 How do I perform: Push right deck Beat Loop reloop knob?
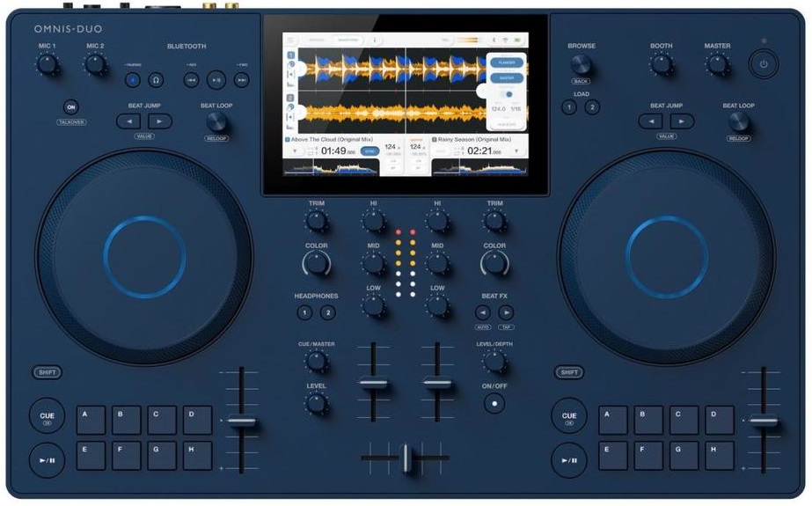point(738,121)
